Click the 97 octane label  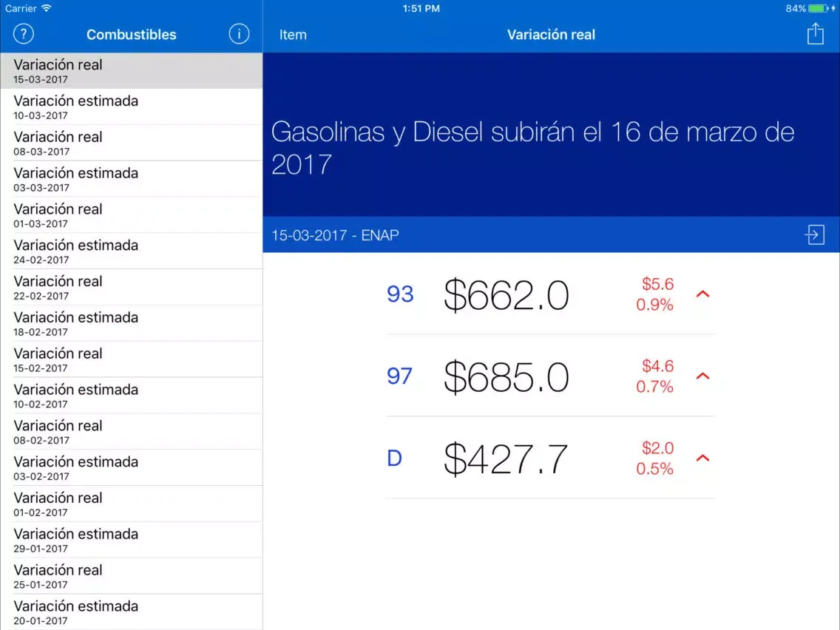[x=399, y=376]
